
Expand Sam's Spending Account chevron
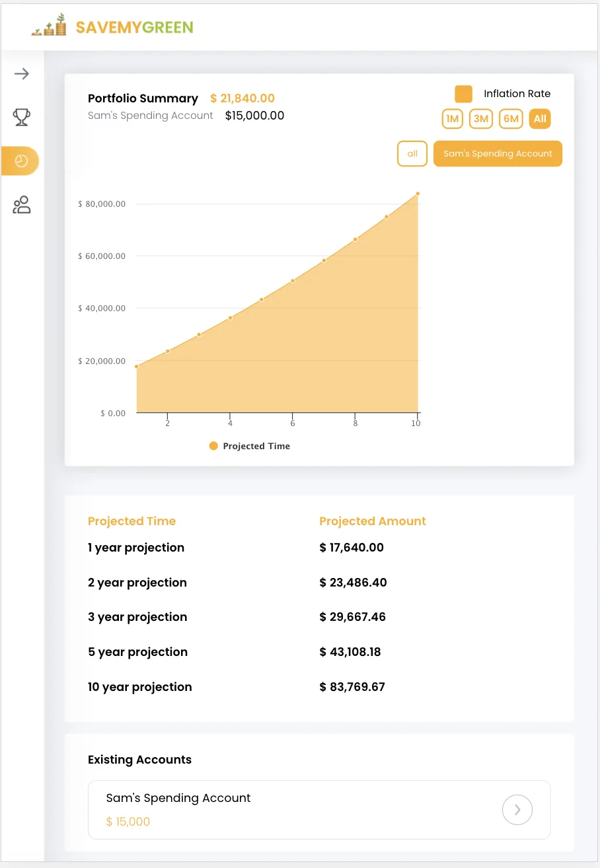click(517, 809)
